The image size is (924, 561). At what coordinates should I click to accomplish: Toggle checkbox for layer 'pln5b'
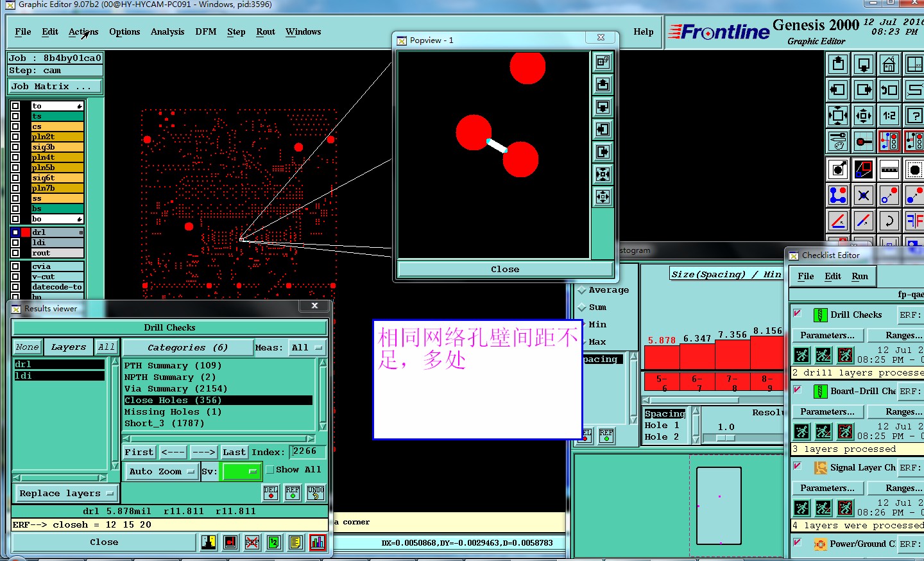[15, 168]
